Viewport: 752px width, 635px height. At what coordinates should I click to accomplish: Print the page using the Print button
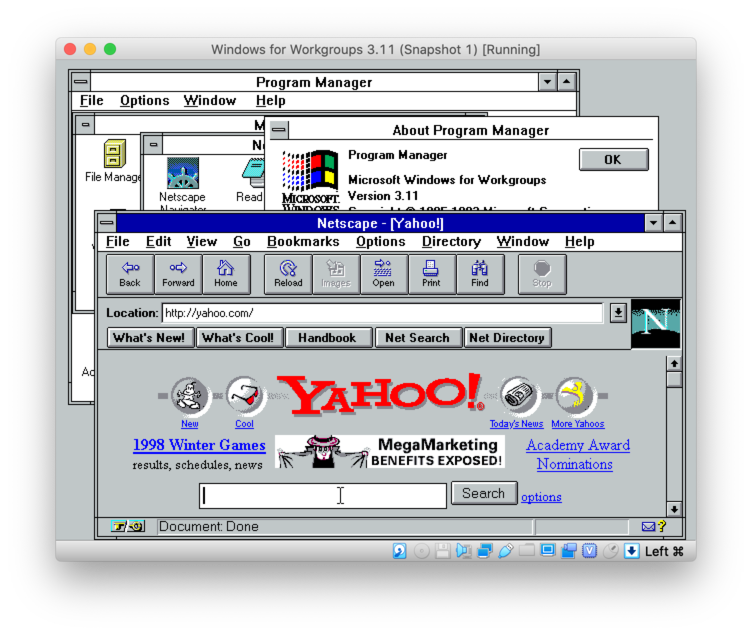pyautogui.click(x=432, y=274)
